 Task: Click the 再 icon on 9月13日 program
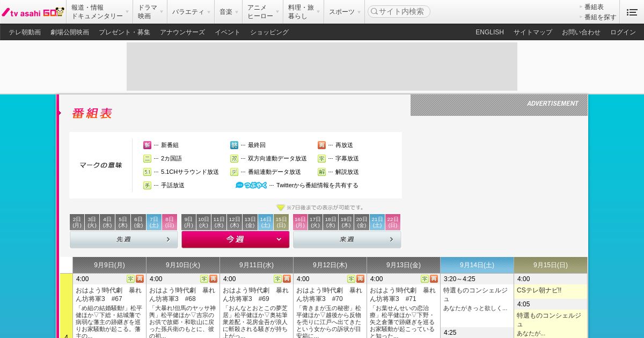pyautogui.click(x=434, y=279)
